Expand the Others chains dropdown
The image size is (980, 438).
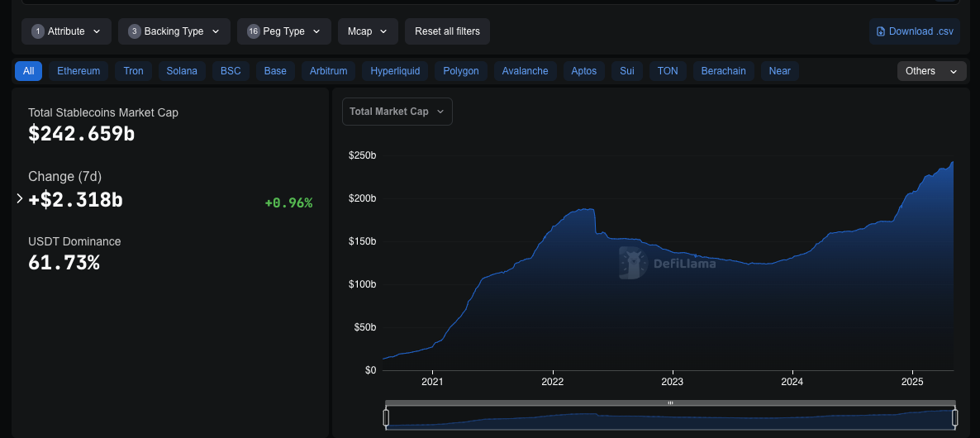(931, 71)
